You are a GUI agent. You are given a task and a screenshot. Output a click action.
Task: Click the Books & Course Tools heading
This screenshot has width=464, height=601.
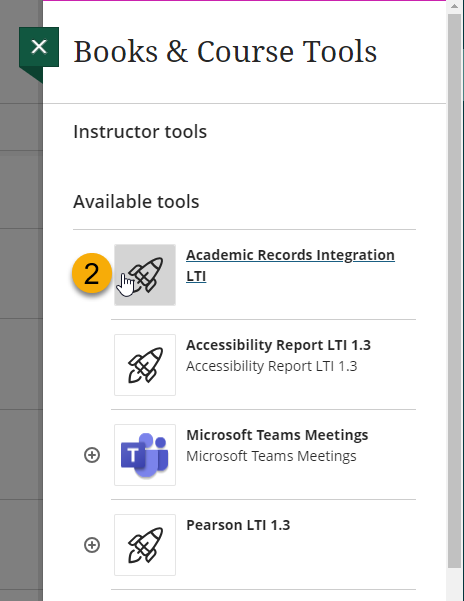pyautogui.click(x=225, y=51)
